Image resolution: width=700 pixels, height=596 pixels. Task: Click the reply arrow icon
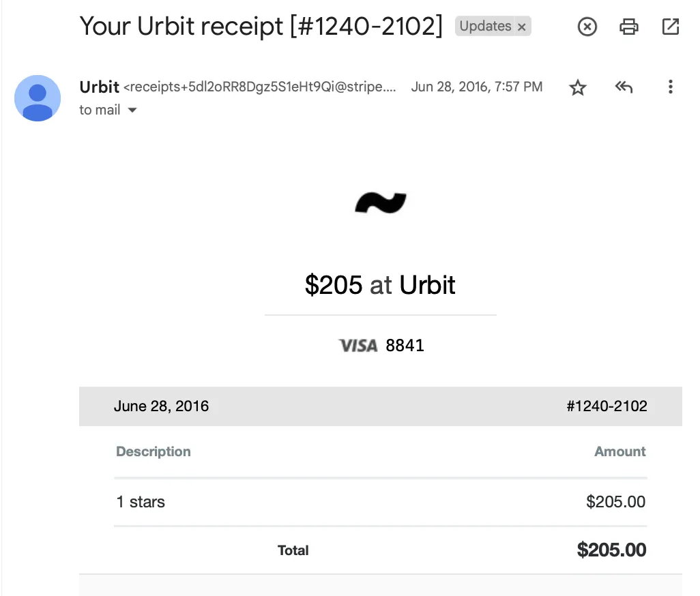623,87
